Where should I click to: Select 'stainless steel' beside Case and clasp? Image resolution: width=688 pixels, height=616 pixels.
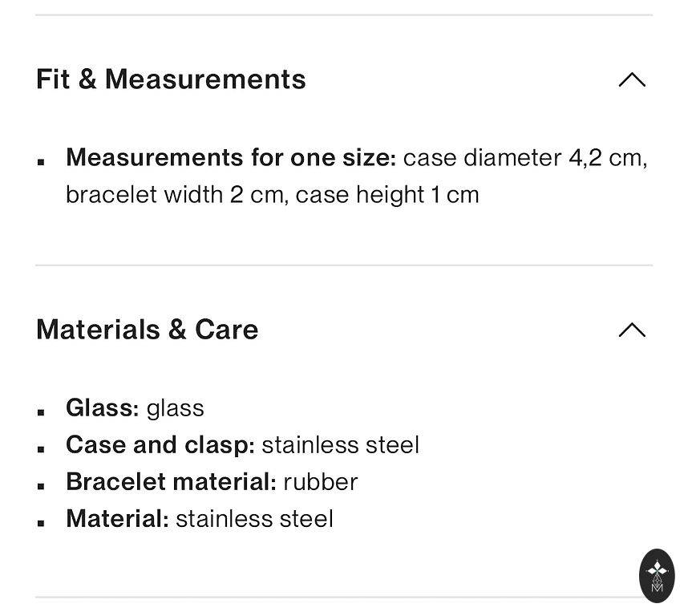point(340,445)
